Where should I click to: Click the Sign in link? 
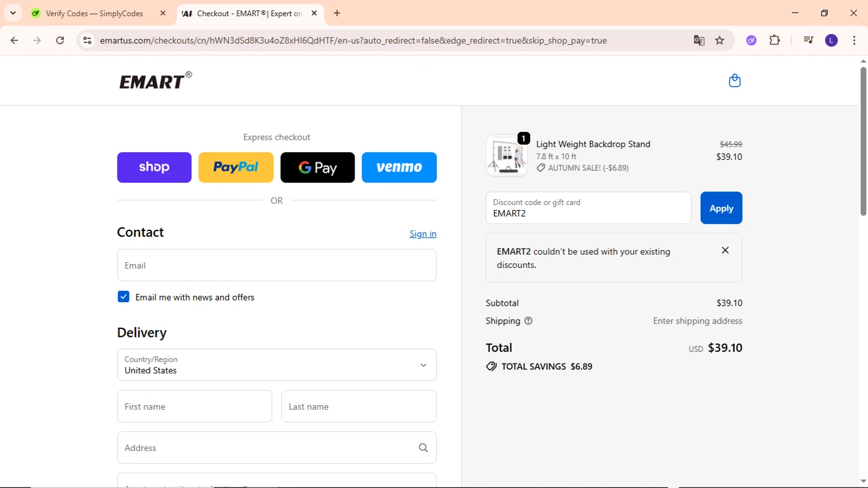(423, 234)
